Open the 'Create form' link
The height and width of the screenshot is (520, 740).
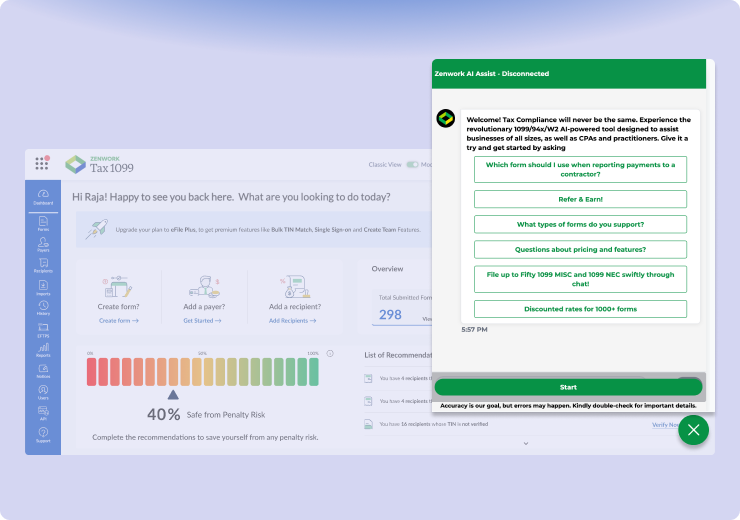[118, 320]
